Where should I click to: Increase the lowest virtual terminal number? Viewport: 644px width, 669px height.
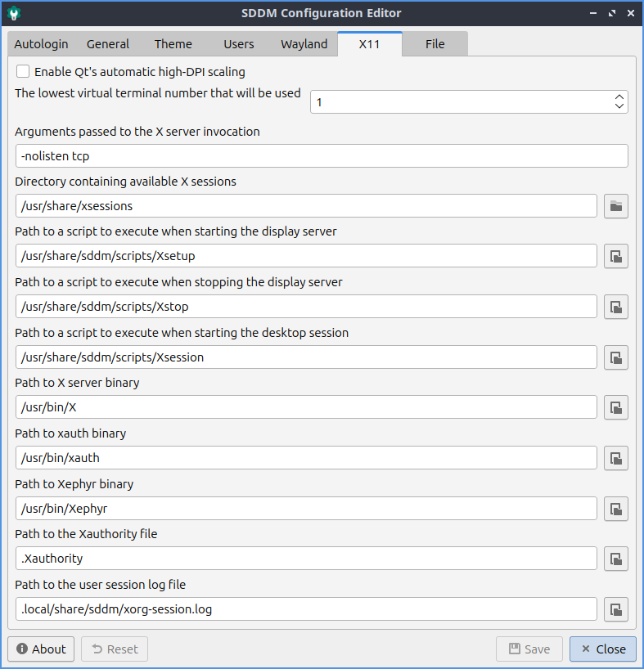619,97
